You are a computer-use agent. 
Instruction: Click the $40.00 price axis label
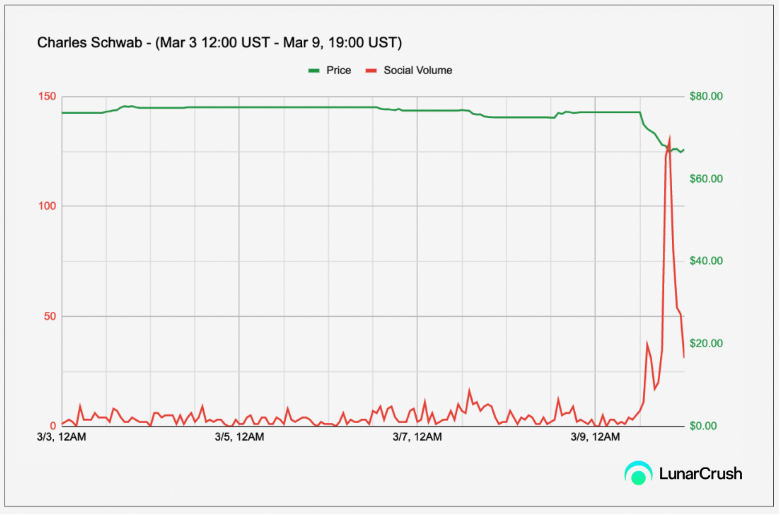coord(706,261)
